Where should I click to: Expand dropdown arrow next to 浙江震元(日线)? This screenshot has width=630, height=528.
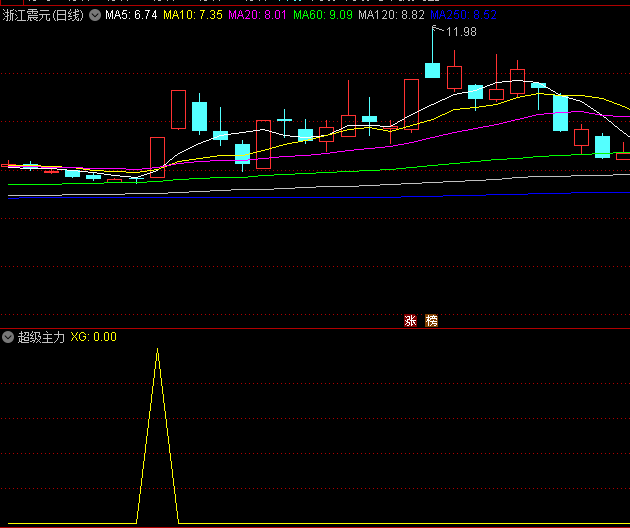95,15
